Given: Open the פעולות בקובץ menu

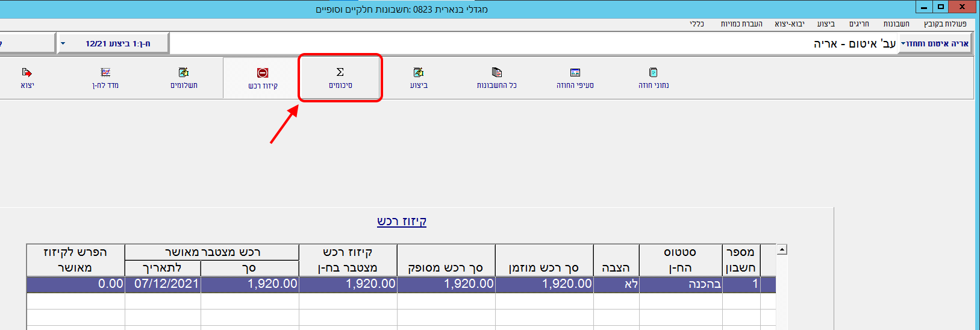Looking at the screenshot, I should pos(944,24).
